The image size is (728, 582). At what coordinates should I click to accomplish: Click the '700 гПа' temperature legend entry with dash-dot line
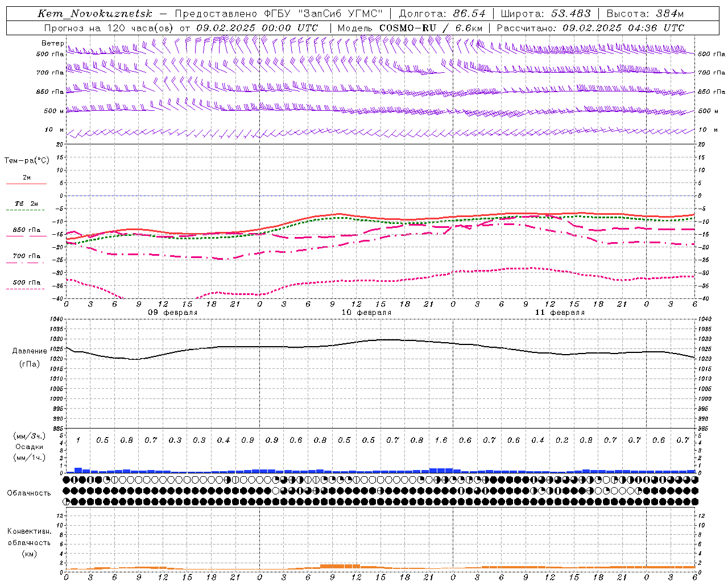click(x=27, y=256)
